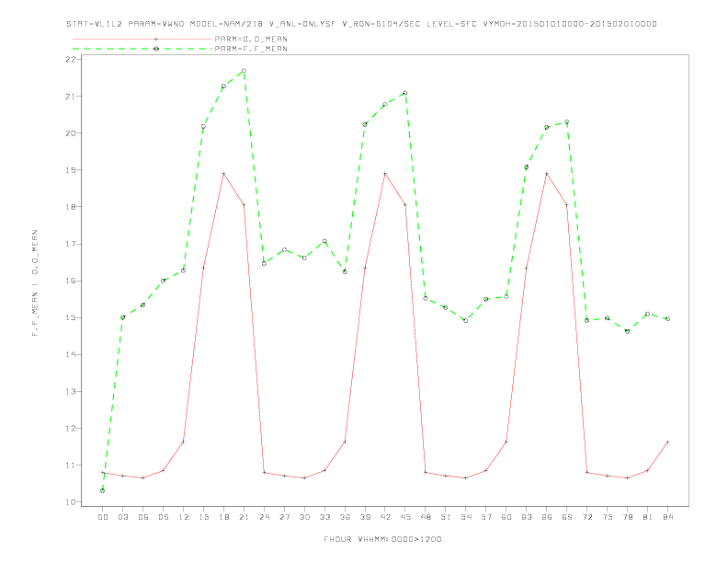This screenshot has height=563, width=728.
Task: Click y-axis tick label 10
Action: coord(71,502)
